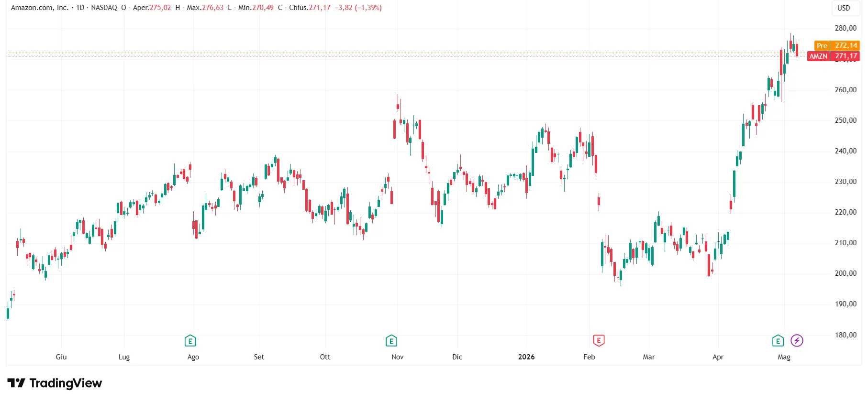Open the earnings marker above Ago
The width and height of the screenshot is (868, 401).
[x=190, y=341]
